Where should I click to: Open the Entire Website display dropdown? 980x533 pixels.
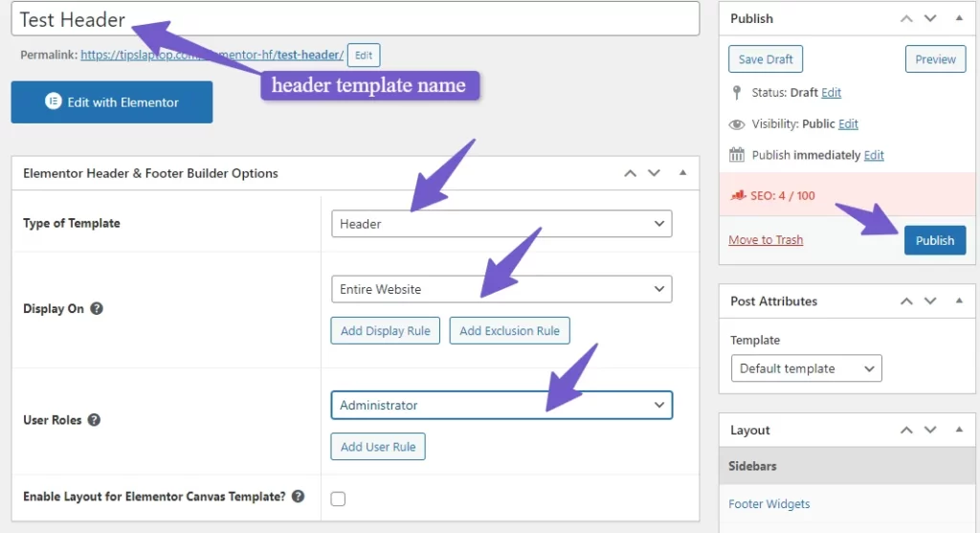pyautogui.click(x=501, y=289)
